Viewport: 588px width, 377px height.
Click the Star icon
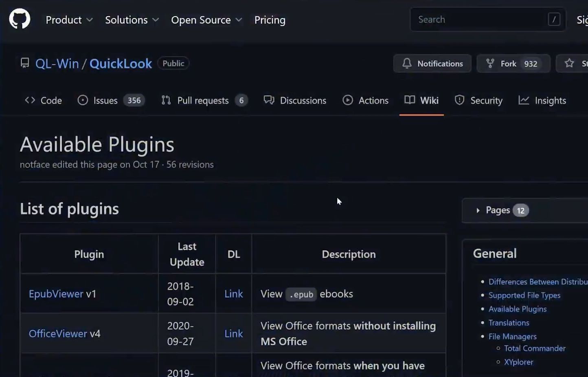(569, 63)
